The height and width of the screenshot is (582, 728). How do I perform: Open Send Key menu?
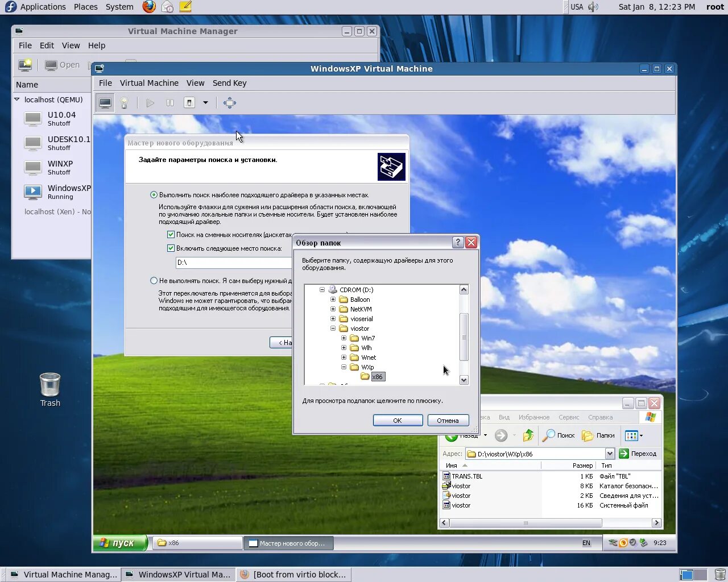(x=229, y=83)
